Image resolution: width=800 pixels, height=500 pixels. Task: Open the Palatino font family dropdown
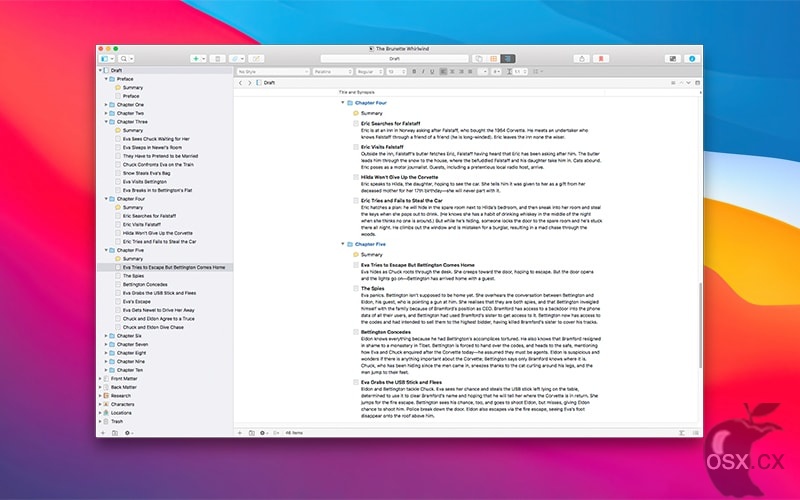[333, 71]
